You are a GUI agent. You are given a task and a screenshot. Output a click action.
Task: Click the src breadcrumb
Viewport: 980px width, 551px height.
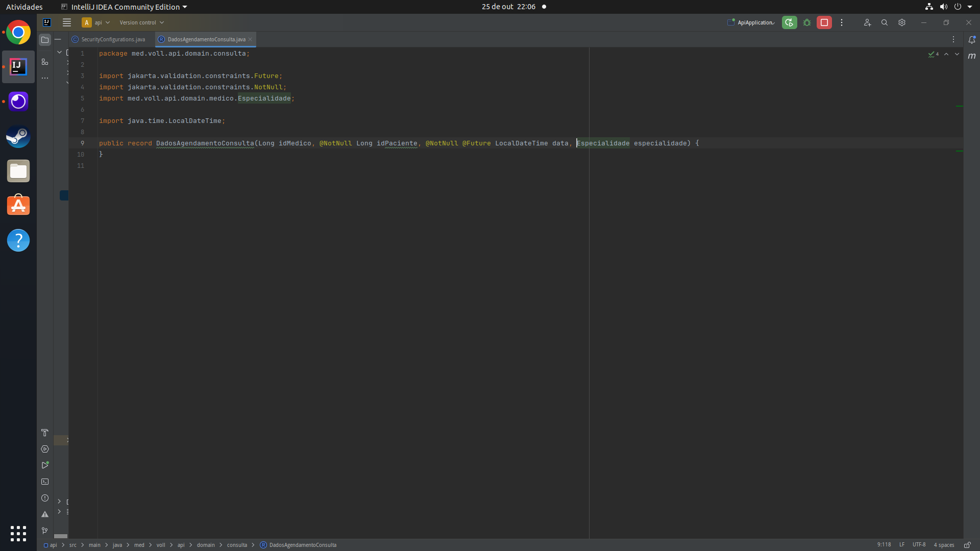point(73,545)
